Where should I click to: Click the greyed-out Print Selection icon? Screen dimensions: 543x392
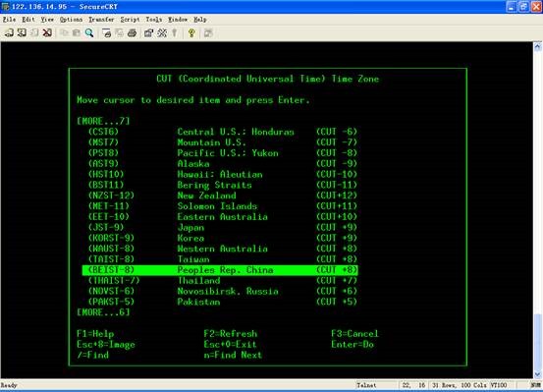(119, 33)
